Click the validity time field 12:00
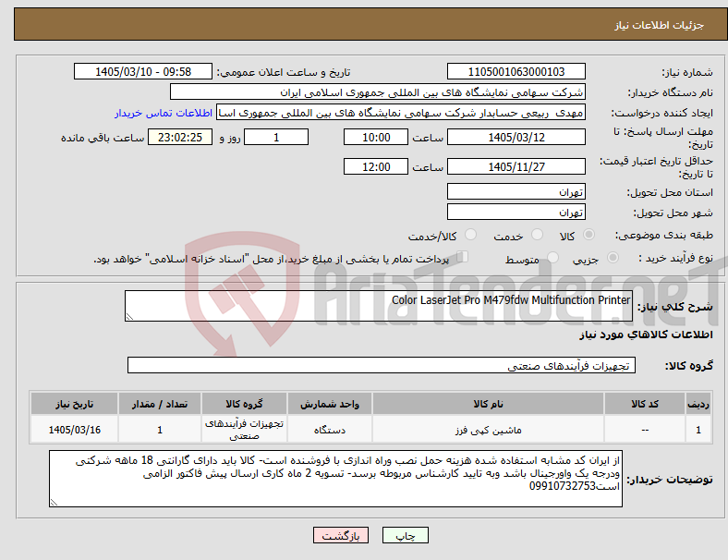Viewport: 728px width, 560px height. coord(376,166)
